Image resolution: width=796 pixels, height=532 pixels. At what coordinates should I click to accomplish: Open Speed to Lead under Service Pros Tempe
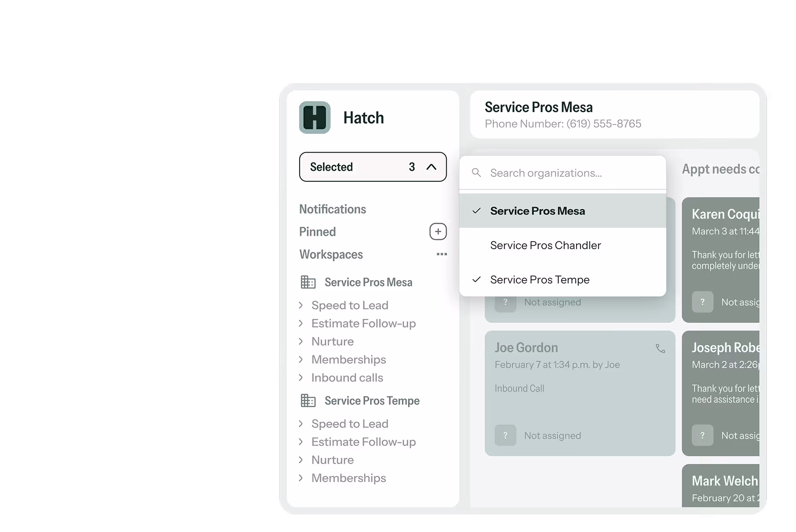(349, 424)
